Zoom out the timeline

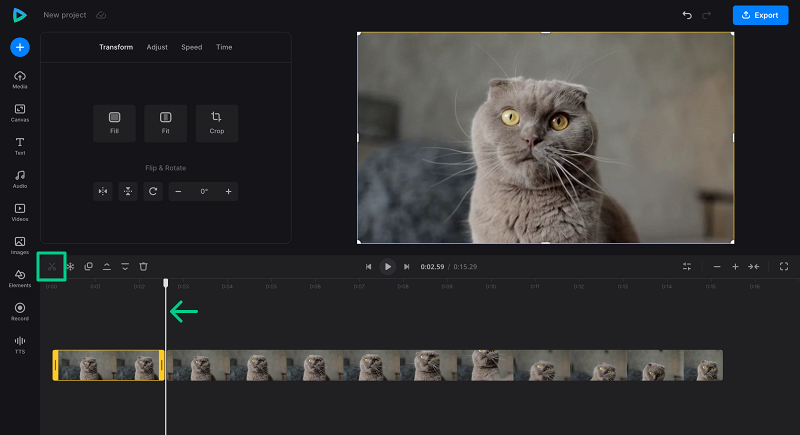pos(717,267)
